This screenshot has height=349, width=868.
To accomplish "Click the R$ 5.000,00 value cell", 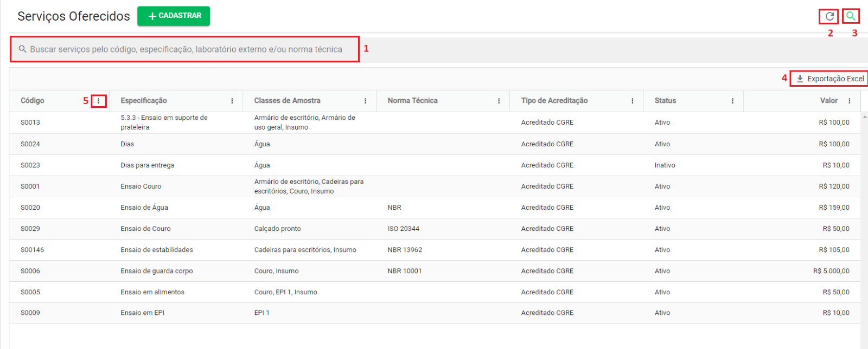I will [832, 271].
